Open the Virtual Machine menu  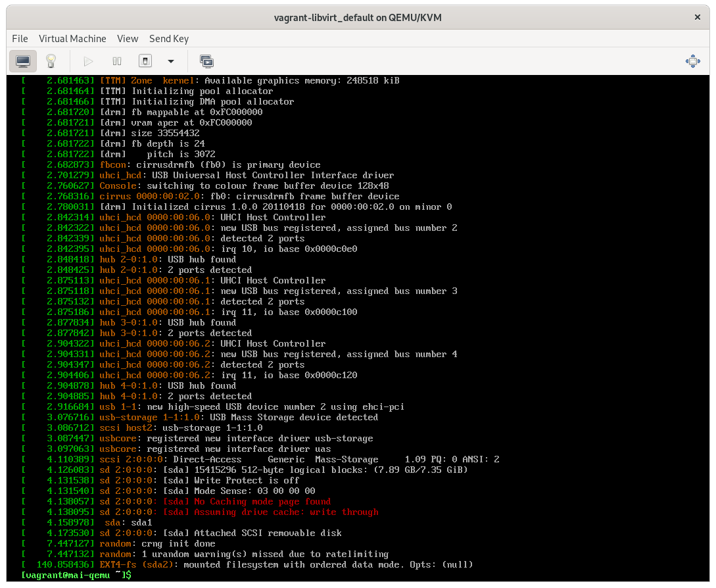72,39
